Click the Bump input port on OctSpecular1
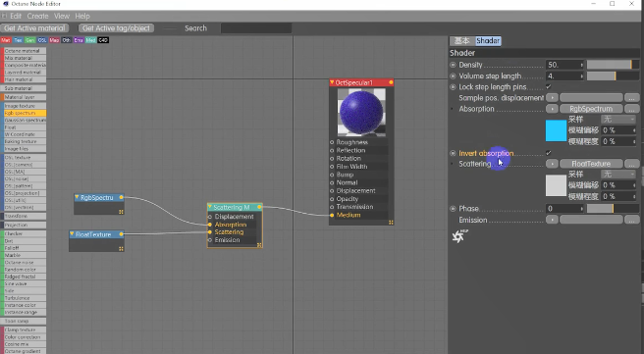The image size is (644, 354). 332,175
